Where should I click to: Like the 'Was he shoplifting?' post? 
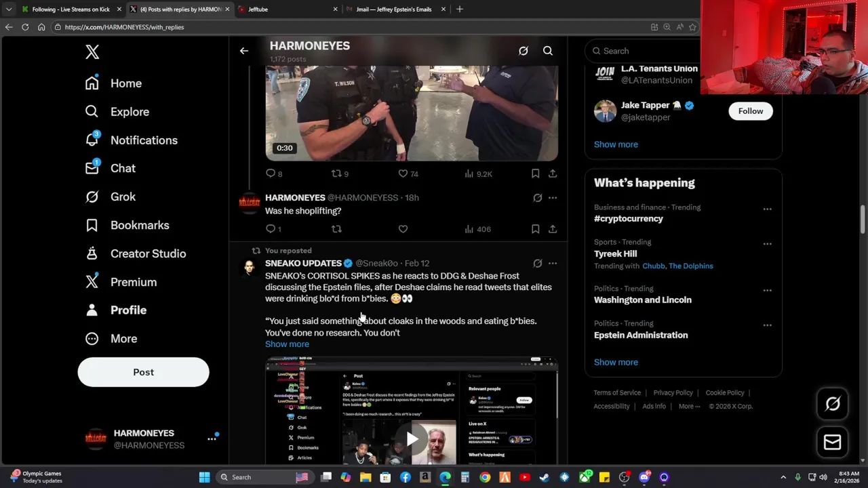point(403,229)
